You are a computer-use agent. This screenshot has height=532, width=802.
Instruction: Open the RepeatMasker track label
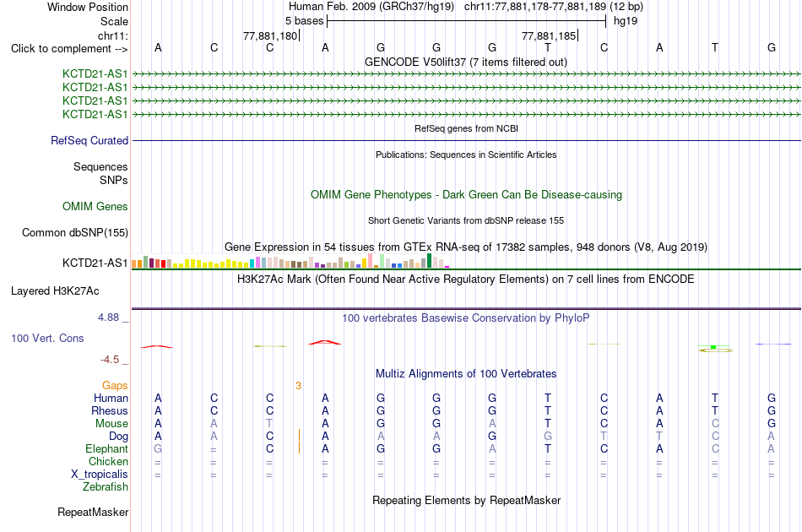click(x=93, y=512)
